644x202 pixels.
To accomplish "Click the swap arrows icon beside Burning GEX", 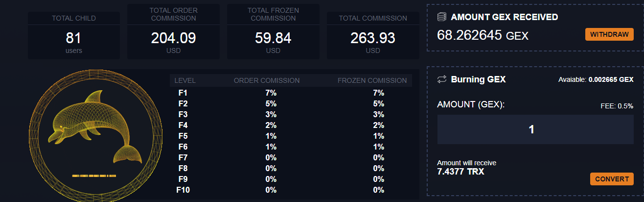I will 442,79.
